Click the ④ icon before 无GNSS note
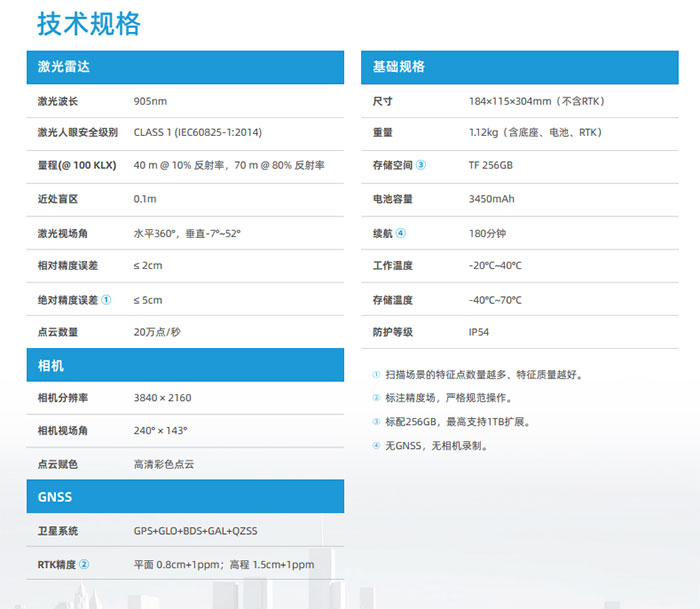Screen dimensions: 700x609 click(376, 446)
